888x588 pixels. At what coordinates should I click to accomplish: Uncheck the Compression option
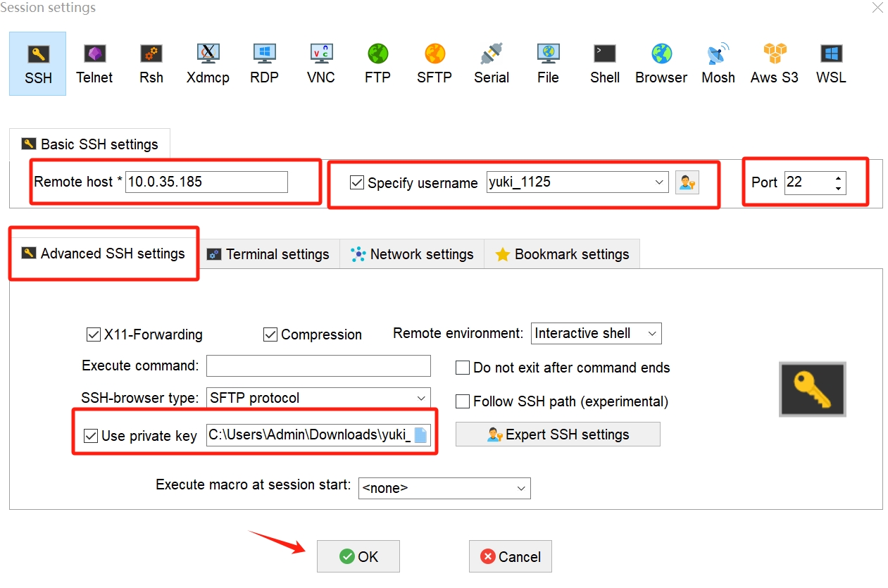pos(270,334)
